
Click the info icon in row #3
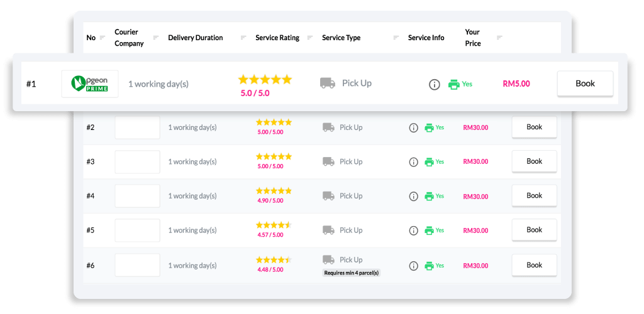click(x=413, y=162)
